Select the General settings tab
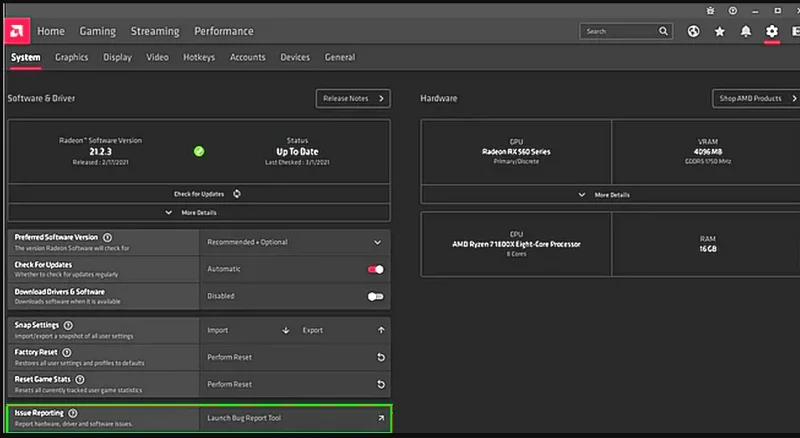The image size is (800, 438). (340, 57)
